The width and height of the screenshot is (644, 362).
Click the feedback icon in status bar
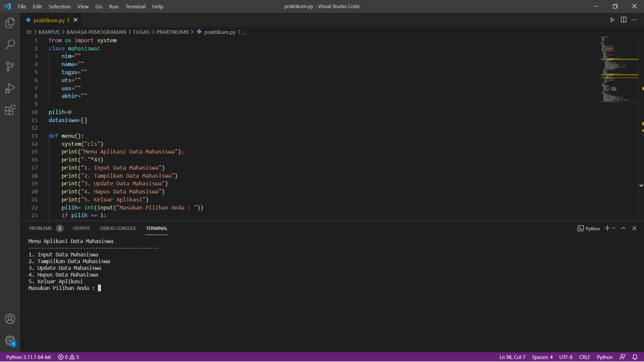[623, 357]
